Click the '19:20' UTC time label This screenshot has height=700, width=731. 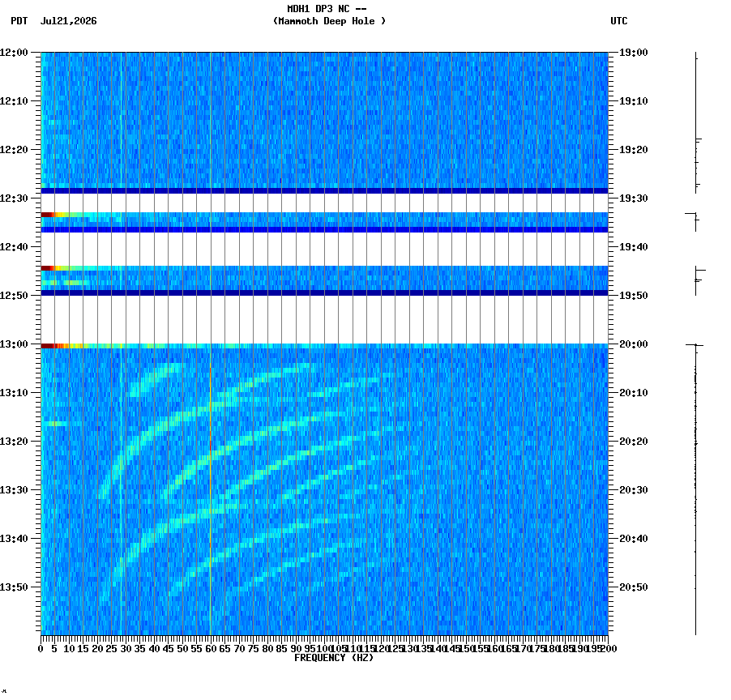tap(634, 150)
